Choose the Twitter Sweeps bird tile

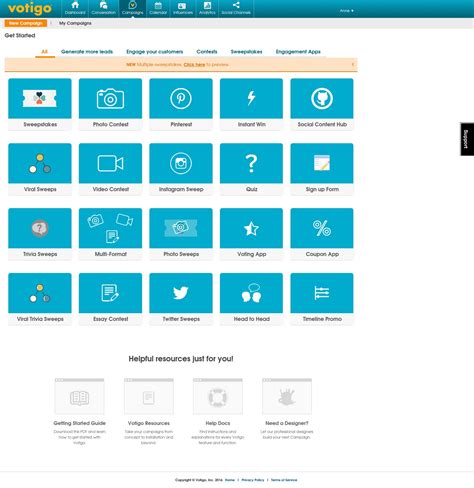click(x=181, y=299)
